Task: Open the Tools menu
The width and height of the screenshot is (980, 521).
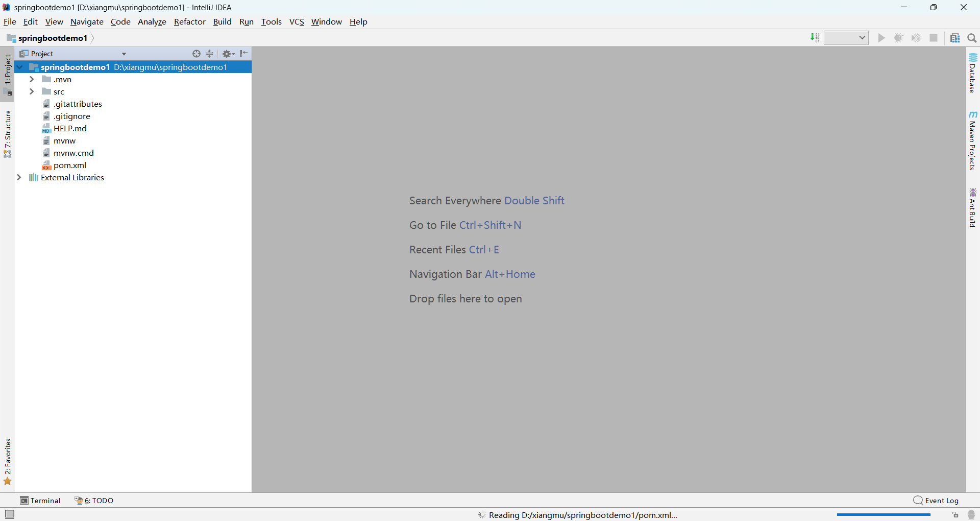Action: (272, 21)
